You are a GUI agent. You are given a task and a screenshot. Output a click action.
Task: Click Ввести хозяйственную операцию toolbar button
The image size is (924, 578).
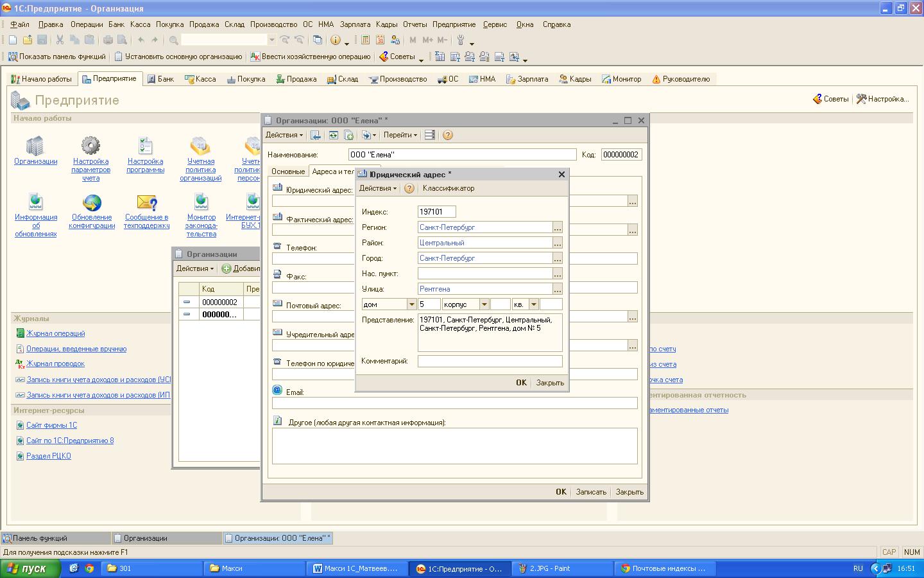[x=311, y=57]
